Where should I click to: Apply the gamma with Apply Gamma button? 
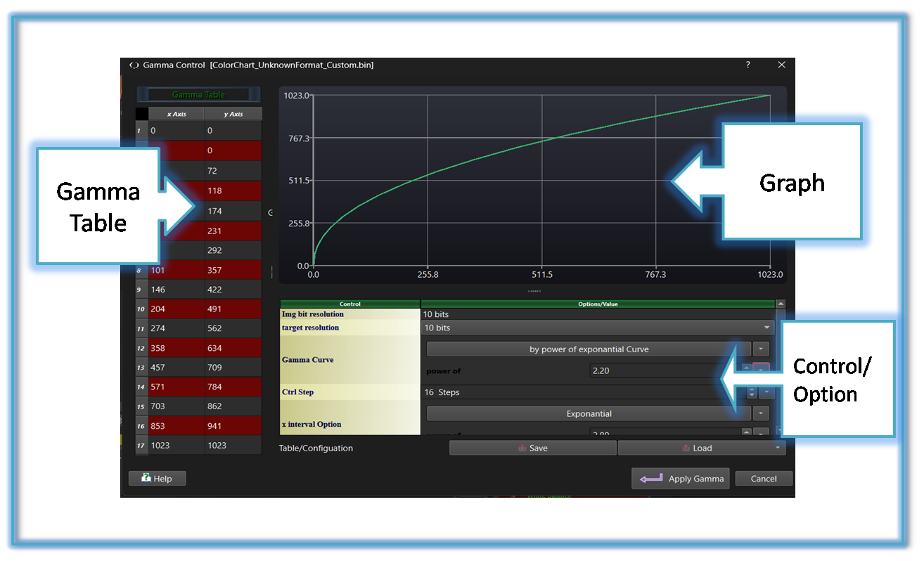tap(680, 479)
